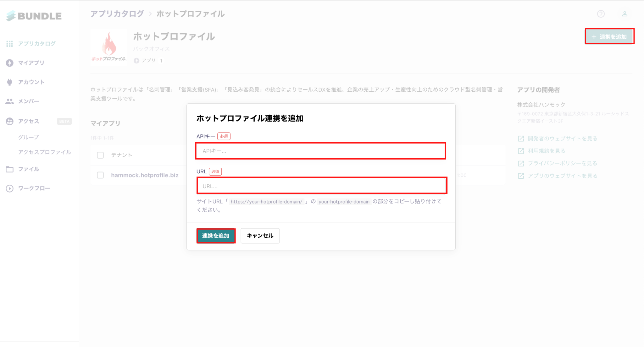Image resolution: width=644 pixels, height=347 pixels.
Task: Click the アカウント plug icon
Action: click(10, 82)
